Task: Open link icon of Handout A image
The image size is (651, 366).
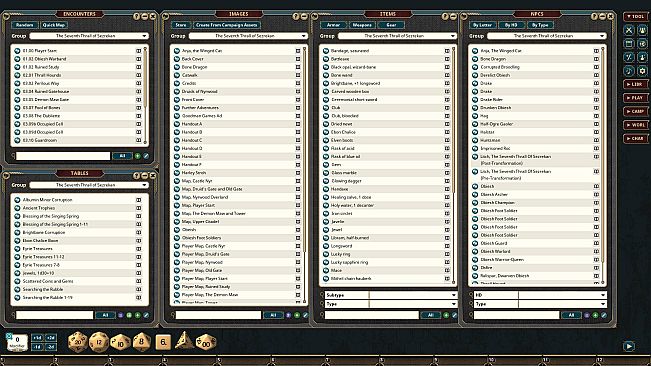Action: (177, 124)
